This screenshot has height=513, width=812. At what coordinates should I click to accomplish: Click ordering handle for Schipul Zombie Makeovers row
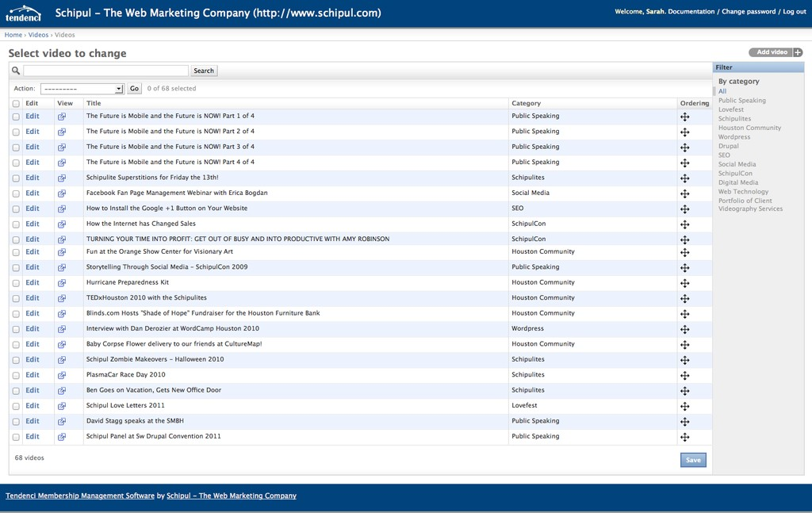point(684,360)
